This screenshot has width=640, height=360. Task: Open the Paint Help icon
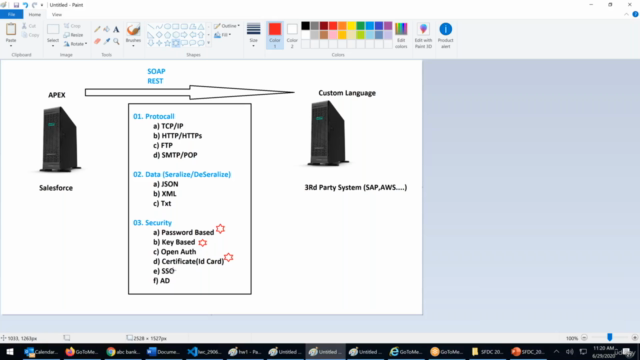coord(635,14)
